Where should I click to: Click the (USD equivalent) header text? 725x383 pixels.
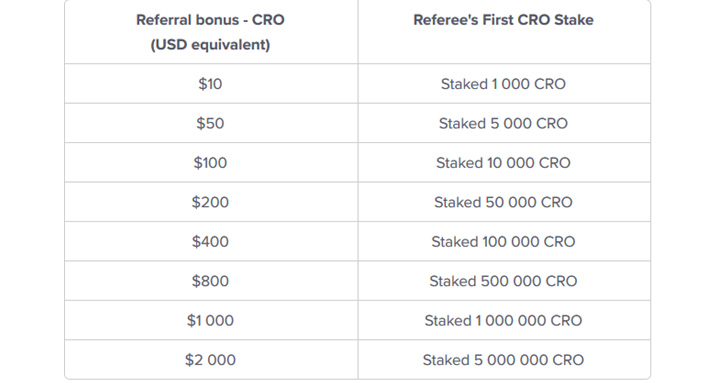[x=210, y=45]
